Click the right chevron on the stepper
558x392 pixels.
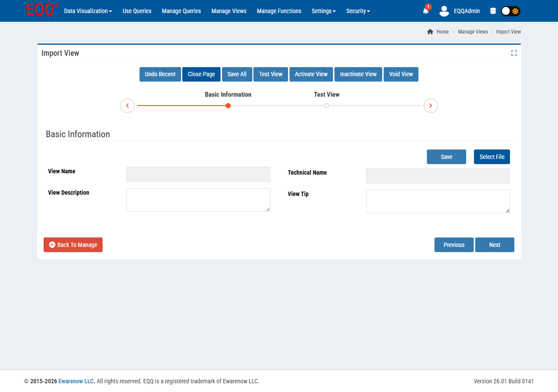[431, 105]
